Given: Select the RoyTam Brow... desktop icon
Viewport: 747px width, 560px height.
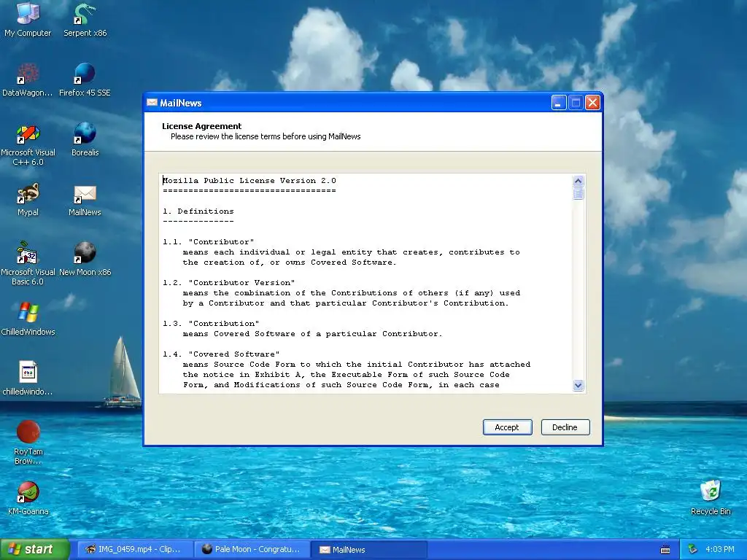Looking at the screenshot, I should point(28,443).
